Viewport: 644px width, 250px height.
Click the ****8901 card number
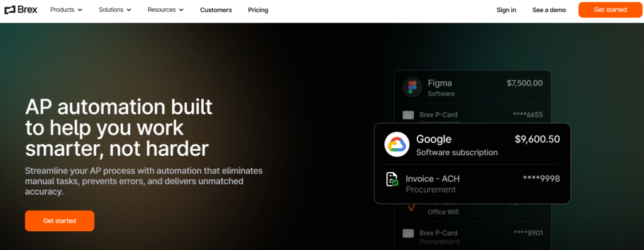(x=528, y=233)
